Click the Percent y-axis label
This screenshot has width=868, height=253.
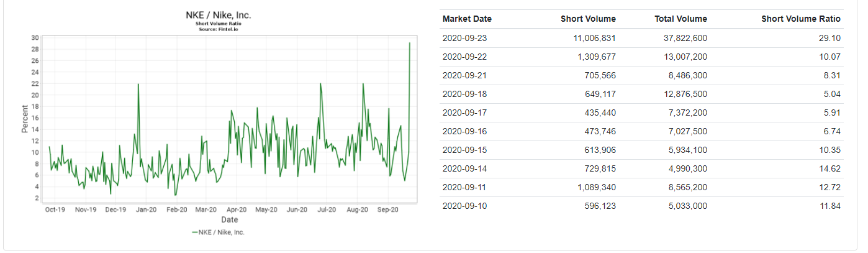25,119
